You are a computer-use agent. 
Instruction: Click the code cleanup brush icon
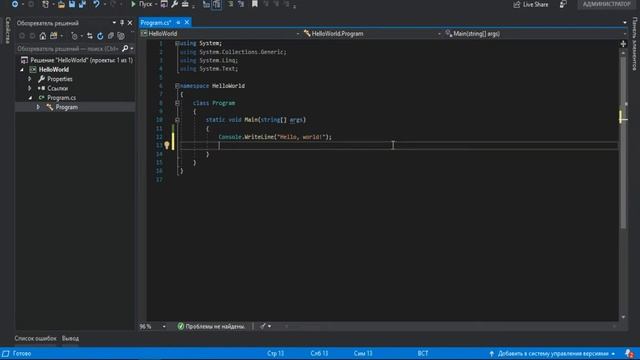coord(262,326)
